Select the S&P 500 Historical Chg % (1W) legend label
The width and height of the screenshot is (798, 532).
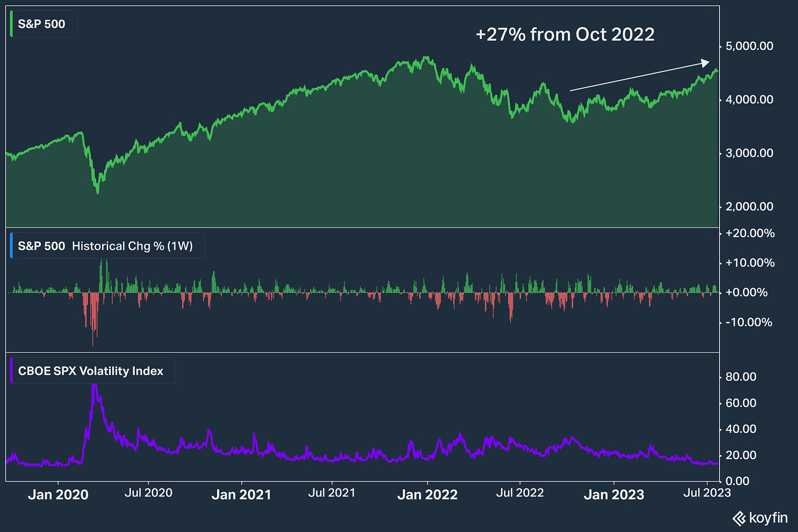pos(105,246)
